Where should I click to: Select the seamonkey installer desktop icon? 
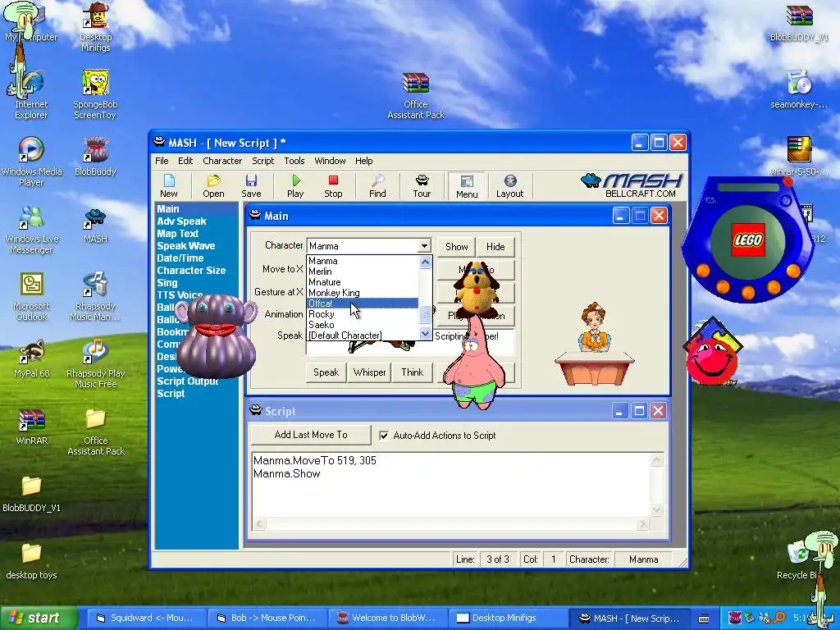799,89
